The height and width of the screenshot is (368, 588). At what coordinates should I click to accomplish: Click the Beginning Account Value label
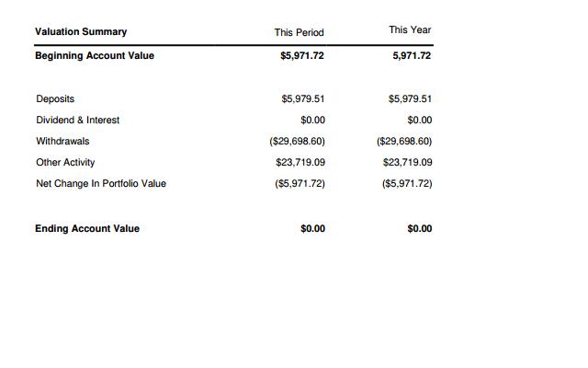point(95,55)
